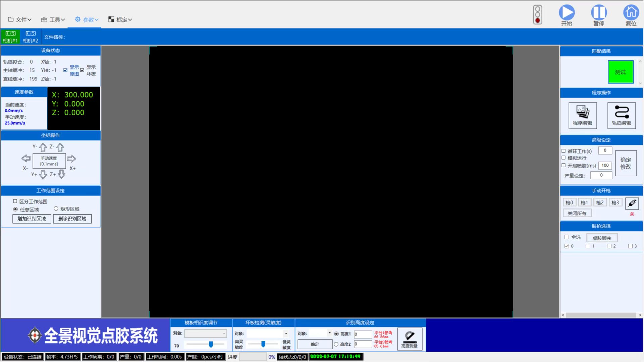Click the 开始 start play icon
Viewport: 644px width, 362px height.
(x=567, y=13)
